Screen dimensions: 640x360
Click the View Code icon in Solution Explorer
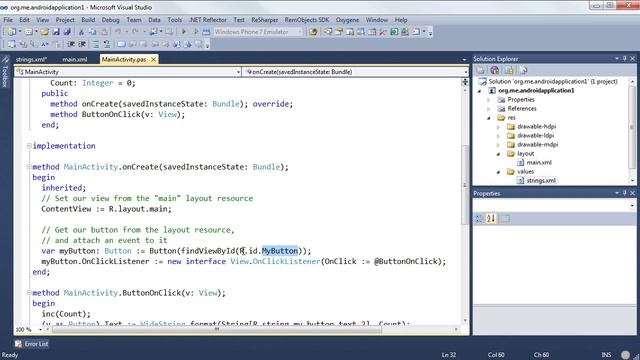click(x=523, y=70)
